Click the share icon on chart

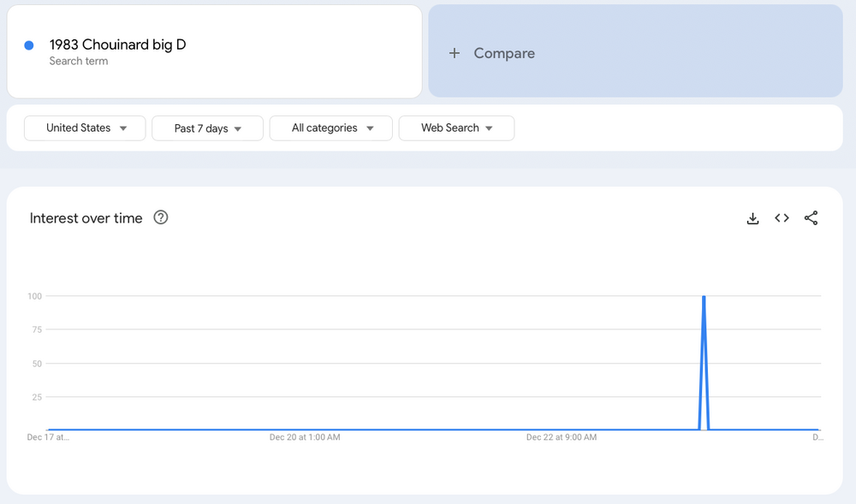pos(811,218)
